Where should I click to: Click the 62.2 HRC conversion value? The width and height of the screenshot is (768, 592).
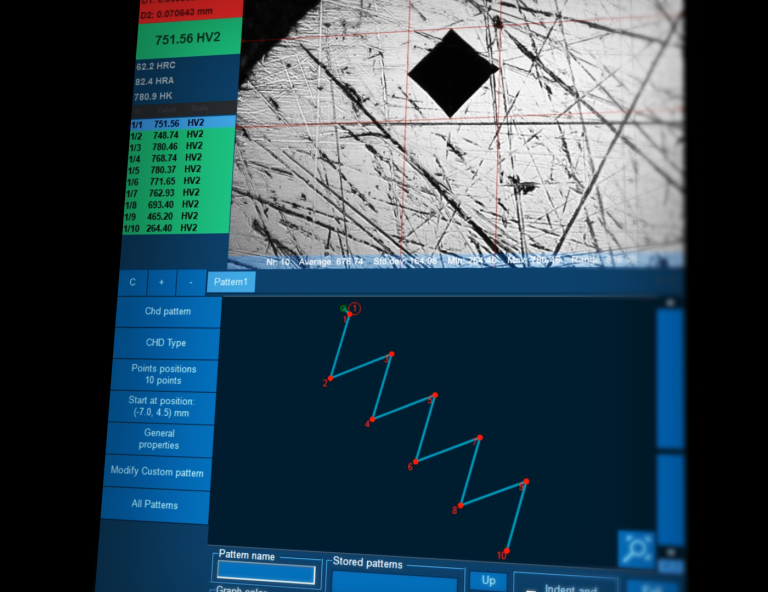(156, 66)
